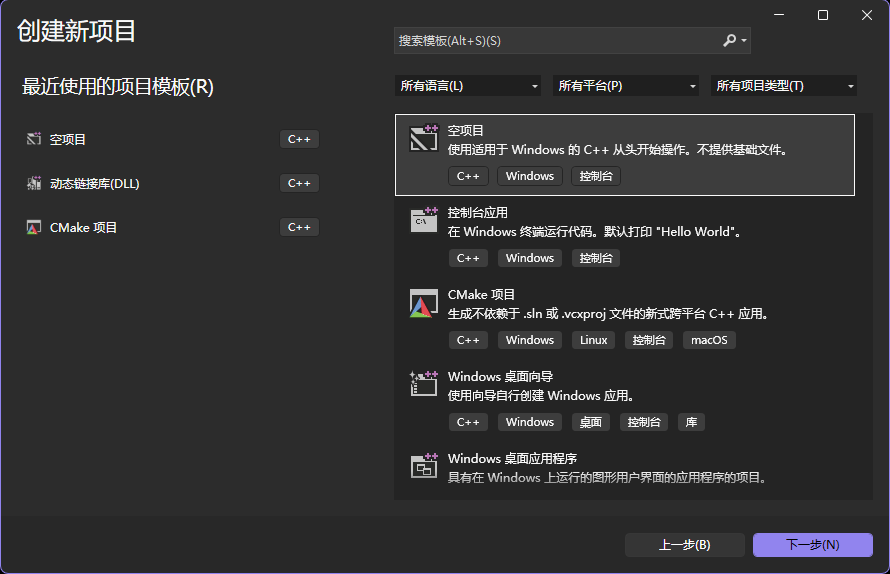Close the 创建新项目 dialog
The height and width of the screenshot is (574, 890).
point(867,15)
